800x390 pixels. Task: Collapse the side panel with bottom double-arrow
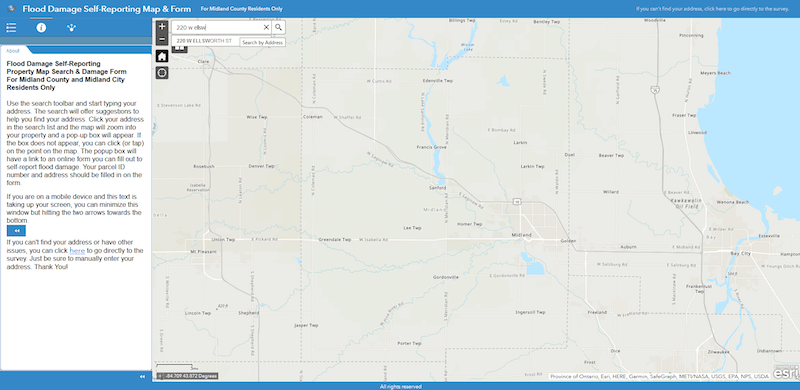point(142,377)
